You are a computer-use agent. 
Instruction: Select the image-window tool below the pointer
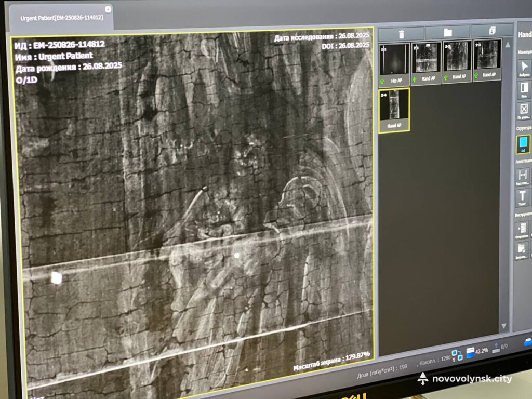pos(524,88)
